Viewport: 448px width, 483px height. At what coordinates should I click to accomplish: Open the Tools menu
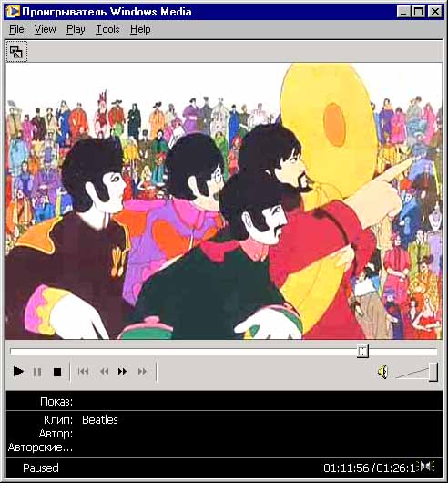(x=107, y=29)
